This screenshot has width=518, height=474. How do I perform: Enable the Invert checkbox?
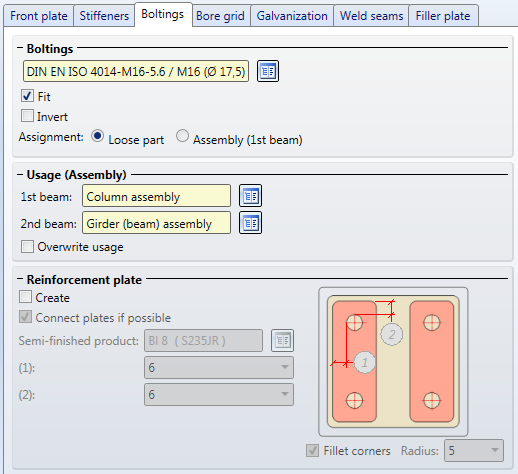tap(27, 116)
